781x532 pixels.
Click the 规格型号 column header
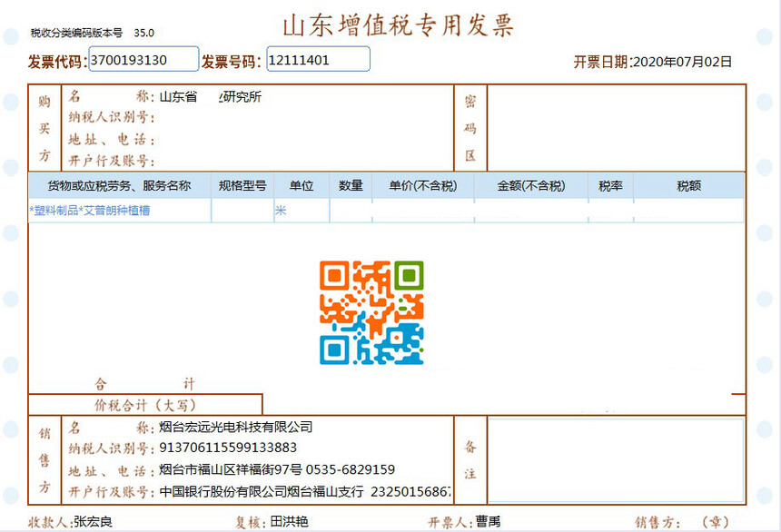(x=242, y=186)
